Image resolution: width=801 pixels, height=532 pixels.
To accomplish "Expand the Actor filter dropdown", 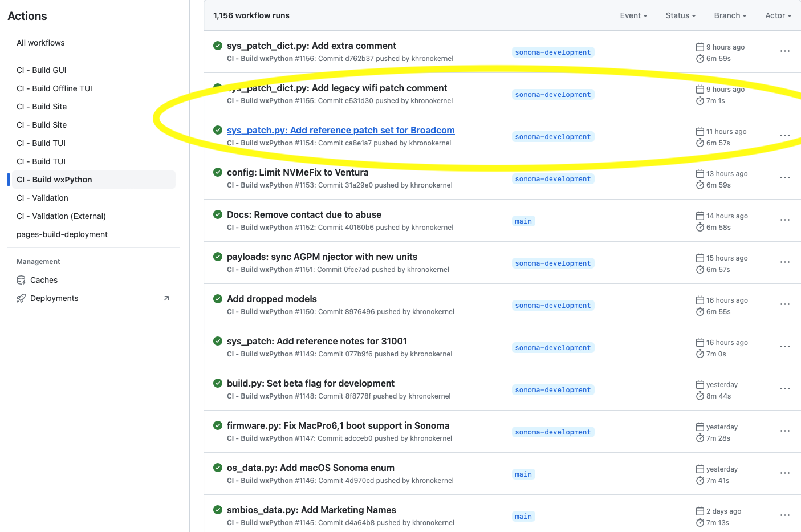I will 778,15.
